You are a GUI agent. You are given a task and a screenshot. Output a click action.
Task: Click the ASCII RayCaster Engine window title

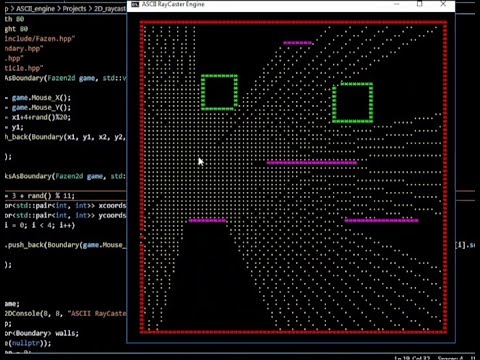[173, 4]
